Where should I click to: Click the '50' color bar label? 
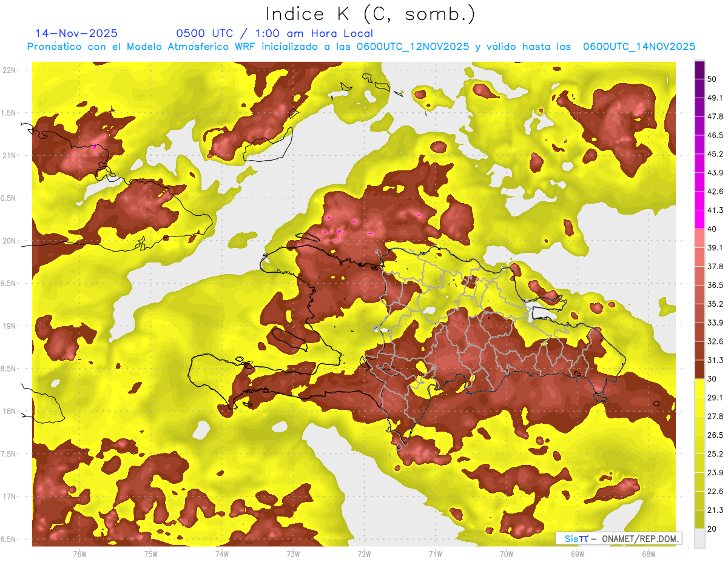[713, 79]
